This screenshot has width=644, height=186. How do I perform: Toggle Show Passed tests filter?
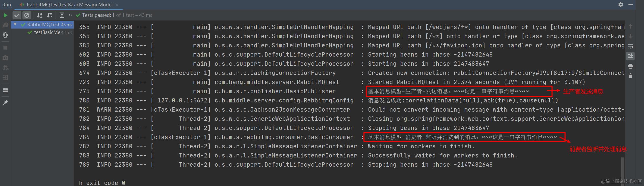pyautogui.click(x=17, y=15)
